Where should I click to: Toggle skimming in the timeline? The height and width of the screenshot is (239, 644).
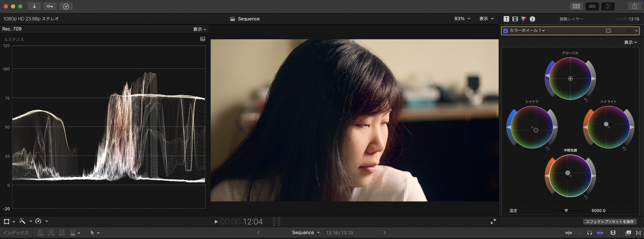(x=569, y=233)
